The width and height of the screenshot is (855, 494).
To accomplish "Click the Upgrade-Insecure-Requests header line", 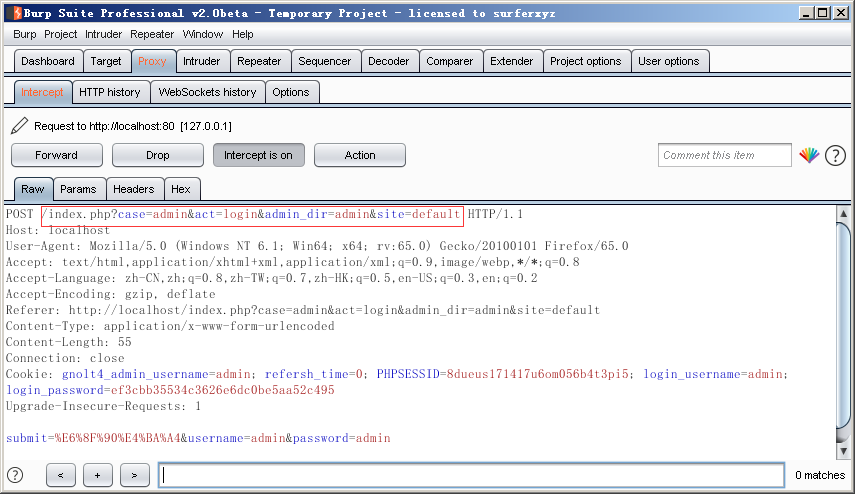I will pos(104,406).
